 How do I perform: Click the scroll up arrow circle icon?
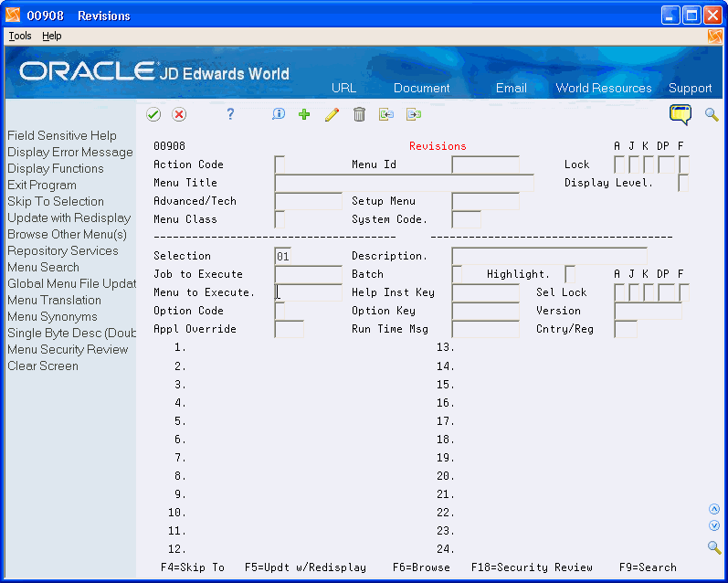tap(714, 509)
